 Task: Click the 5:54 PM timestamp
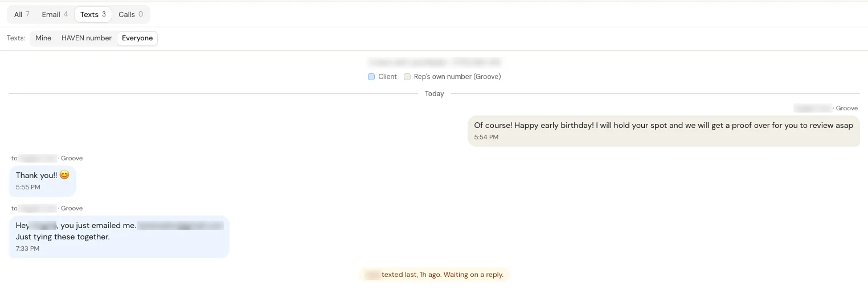coord(486,138)
